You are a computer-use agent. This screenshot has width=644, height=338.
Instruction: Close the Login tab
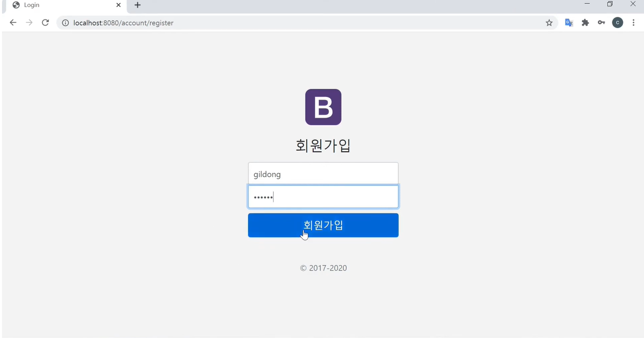118,5
